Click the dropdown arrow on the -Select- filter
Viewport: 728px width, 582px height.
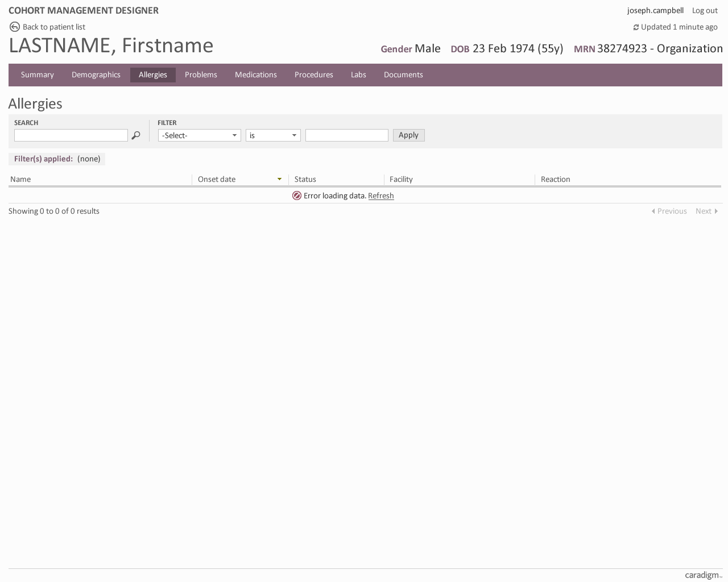pyautogui.click(x=234, y=135)
